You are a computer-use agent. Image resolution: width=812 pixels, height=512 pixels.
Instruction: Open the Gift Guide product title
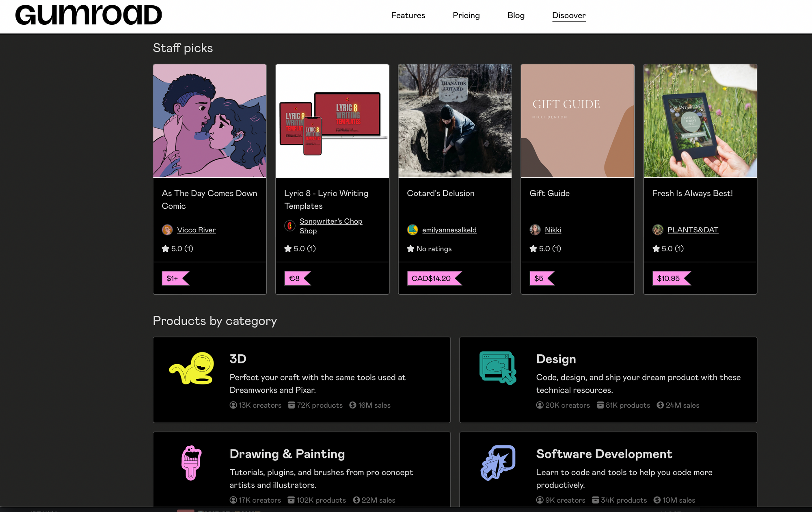tap(549, 193)
